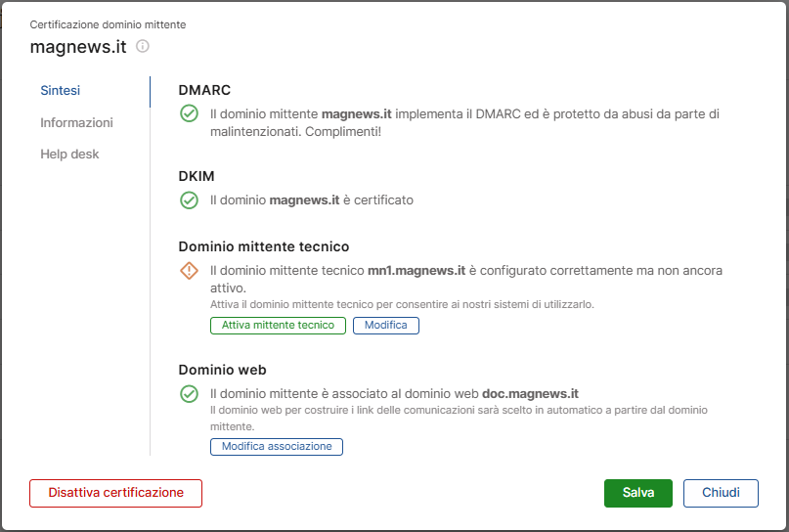Viewport: 789px width, 532px height.
Task: Click the DMARC section heading
Action: (204, 90)
